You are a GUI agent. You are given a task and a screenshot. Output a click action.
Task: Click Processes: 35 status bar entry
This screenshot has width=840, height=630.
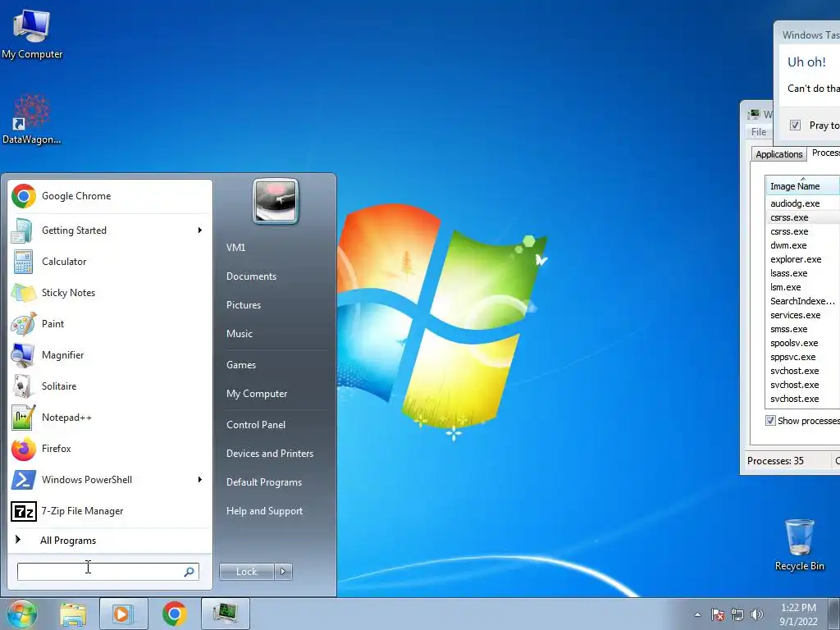775,461
